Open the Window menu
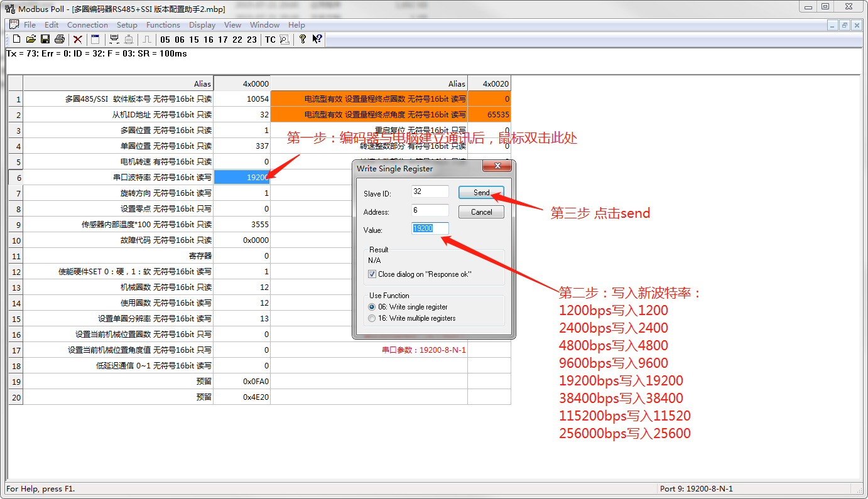This screenshot has width=868, height=499. pyautogui.click(x=264, y=25)
